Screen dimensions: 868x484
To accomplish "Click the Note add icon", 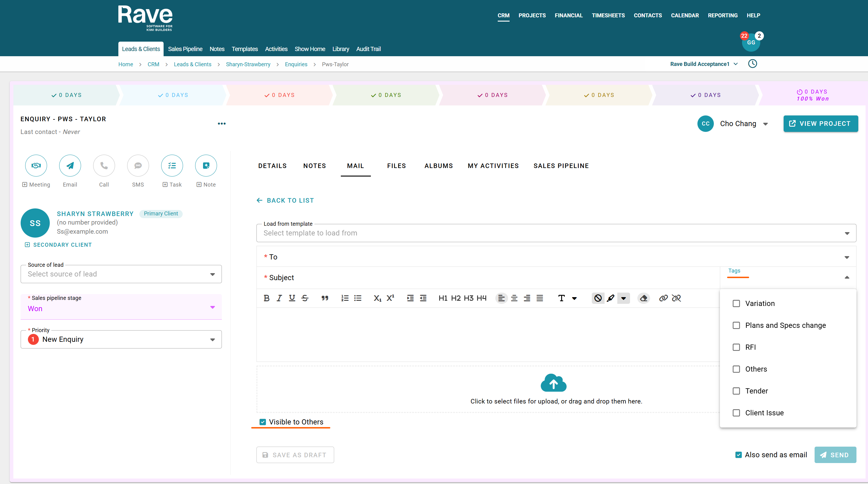I will [206, 166].
